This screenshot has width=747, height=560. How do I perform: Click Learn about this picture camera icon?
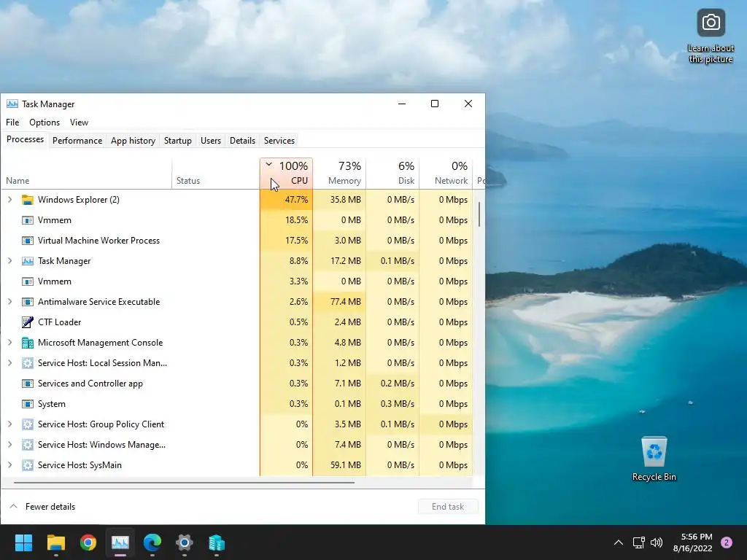point(711,23)
